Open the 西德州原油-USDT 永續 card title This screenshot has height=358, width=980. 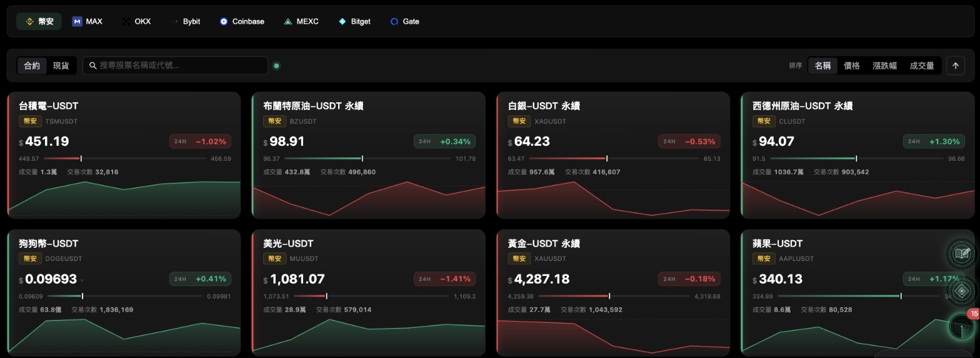coord(802,106)
